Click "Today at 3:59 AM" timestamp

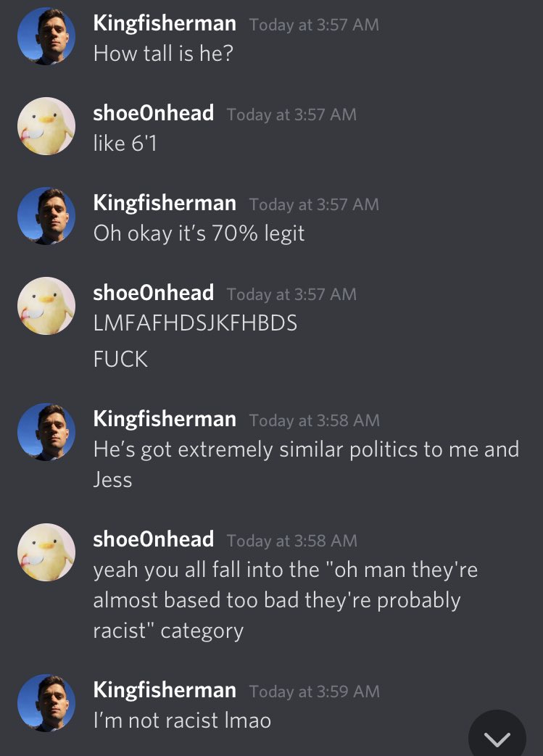click(315, 691)
